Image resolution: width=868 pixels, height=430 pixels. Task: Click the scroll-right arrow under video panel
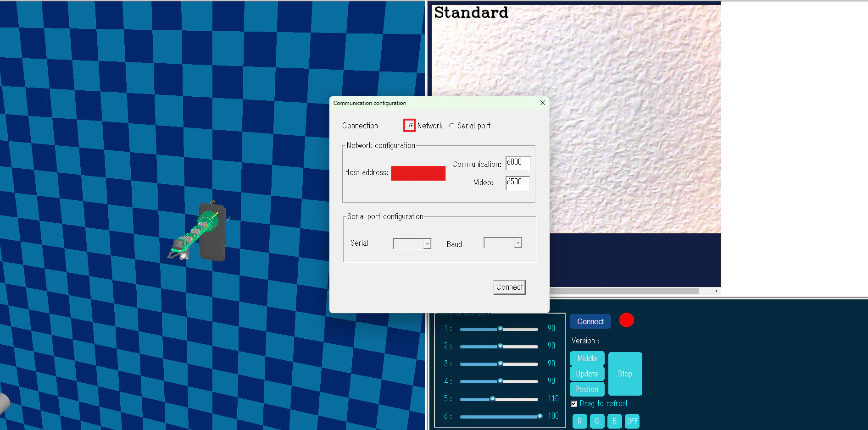click(716, 291)
